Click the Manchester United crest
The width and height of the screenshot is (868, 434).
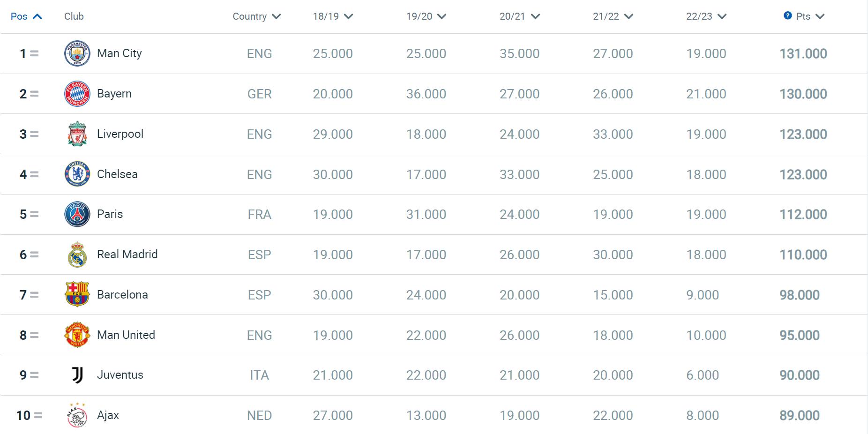click(77, 335)
